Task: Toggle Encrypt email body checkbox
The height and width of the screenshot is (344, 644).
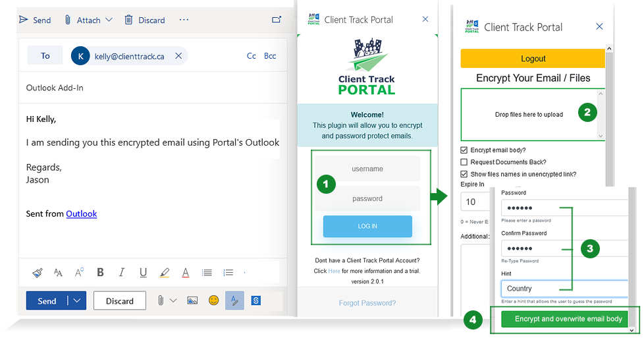Action: pos(464,150)
